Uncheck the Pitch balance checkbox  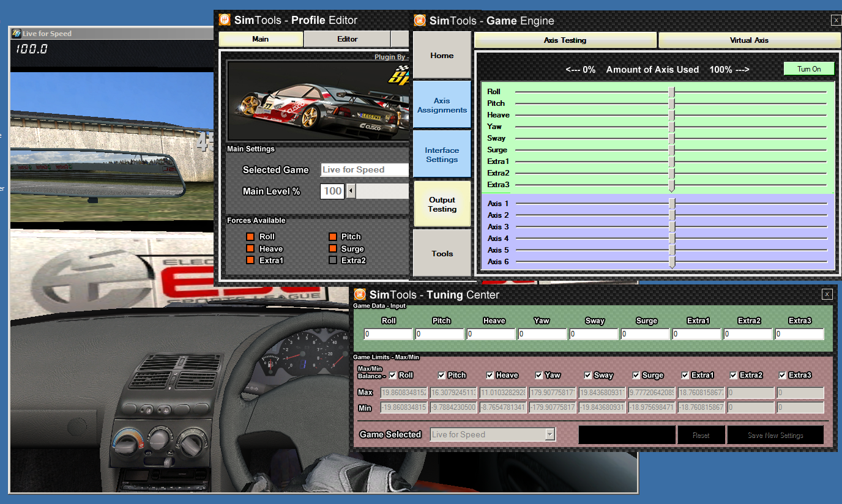[x=442, y=375]
